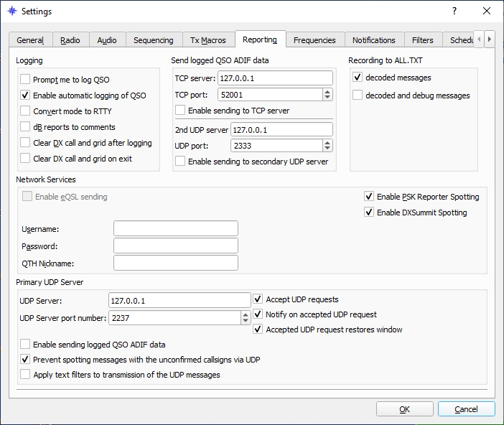This screenshot has height=425, width=504.
Task: Check decoded and debug messages option
Action: [x=358, y=95]
